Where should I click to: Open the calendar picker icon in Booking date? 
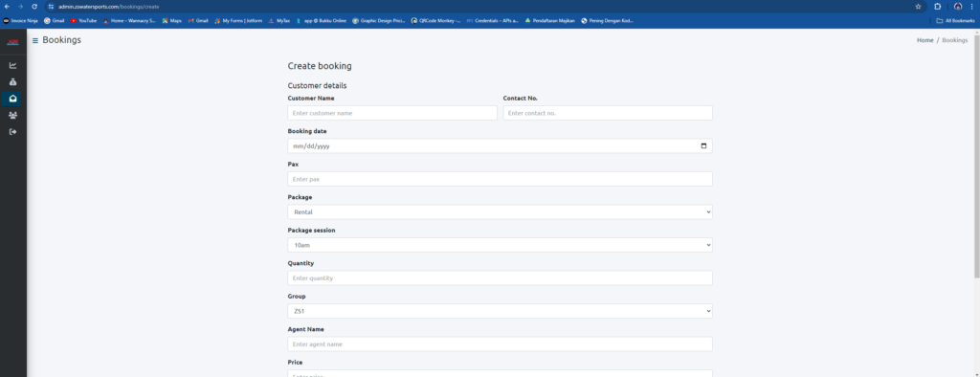[x=703, y=145]
